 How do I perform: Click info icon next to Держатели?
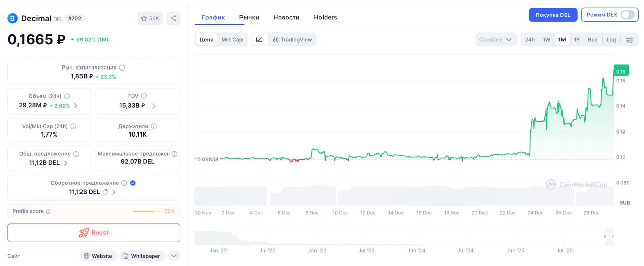pyautogui.click(x=154, y=126)
